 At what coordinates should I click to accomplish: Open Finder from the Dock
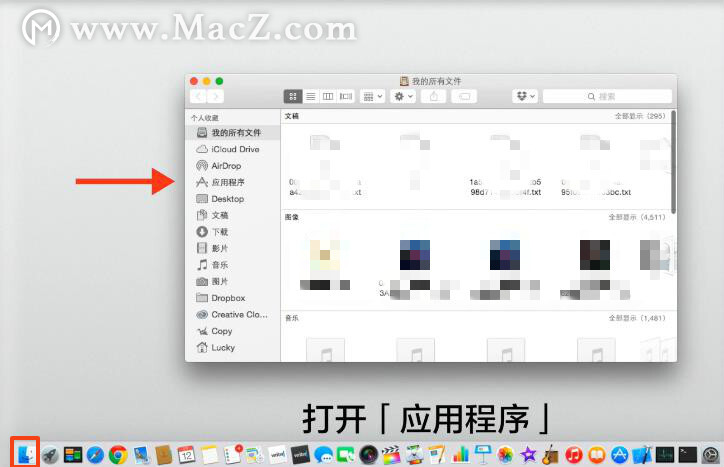point(25,454)
